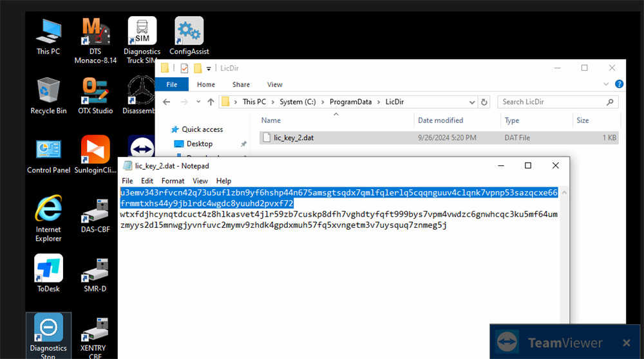
Task: Open Explorer help question mark icon
Action: click(x=619, y=84)
